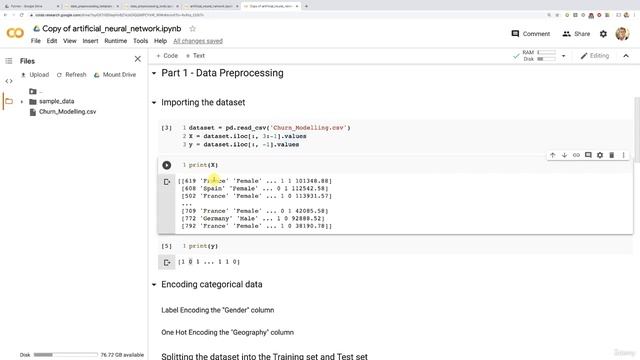The image size is (640, 360).
Task: Move cell up with arrow icon
Action: point(553,155)
